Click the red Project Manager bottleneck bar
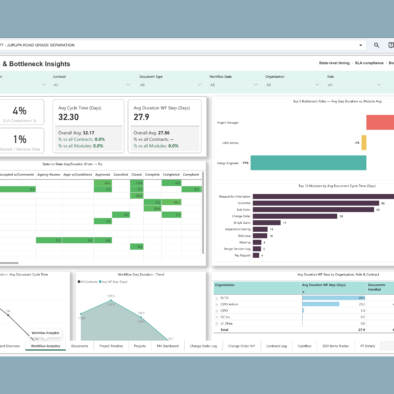This screenshot has height=394, width=394. (x=380, y=122)
